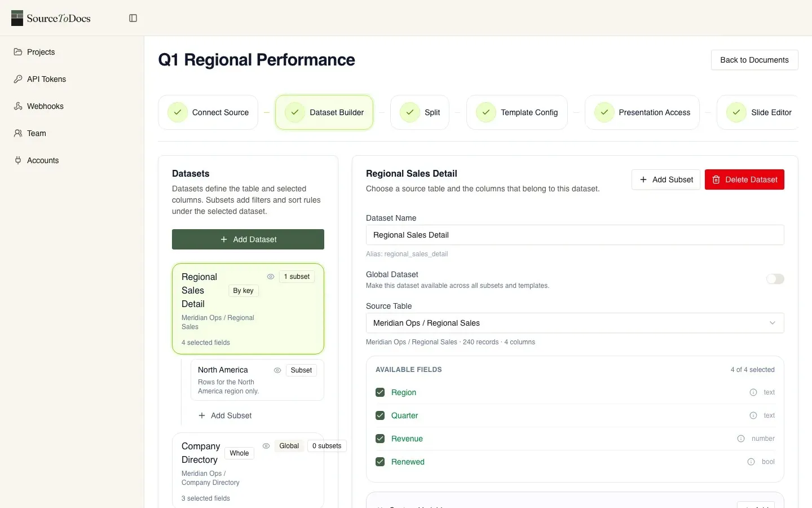
Task: Click info icon in the Renewed row
Action: [x=751, y=462]
